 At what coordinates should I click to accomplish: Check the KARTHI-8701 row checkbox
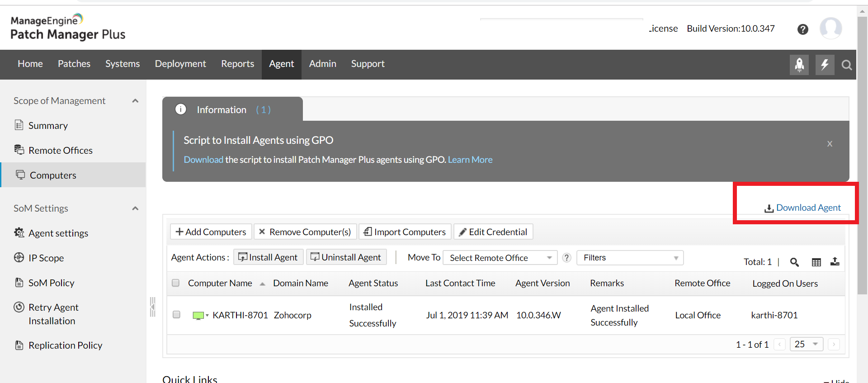click(x=177, y=315)
